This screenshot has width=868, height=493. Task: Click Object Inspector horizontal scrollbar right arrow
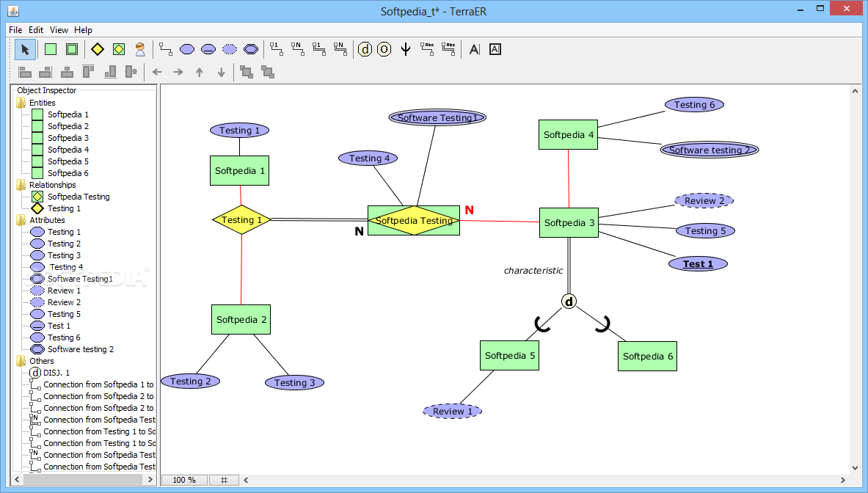150,479
